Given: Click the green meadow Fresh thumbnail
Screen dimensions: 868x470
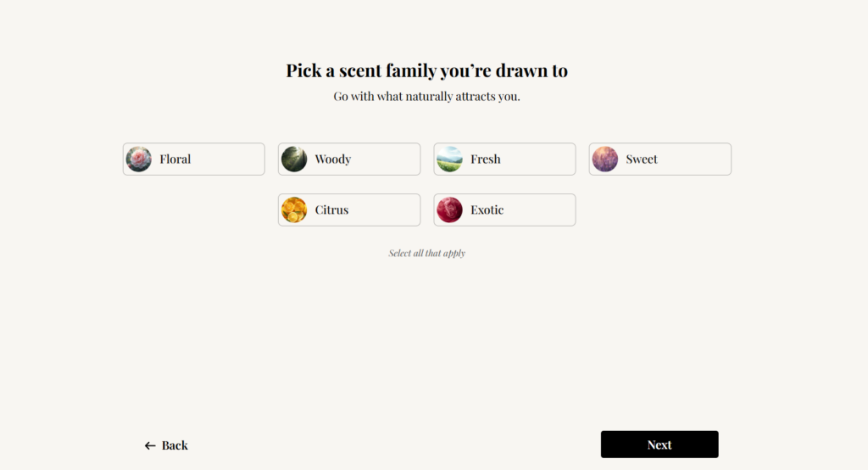Looking at the screenshot, I should [x=449, y=159].
